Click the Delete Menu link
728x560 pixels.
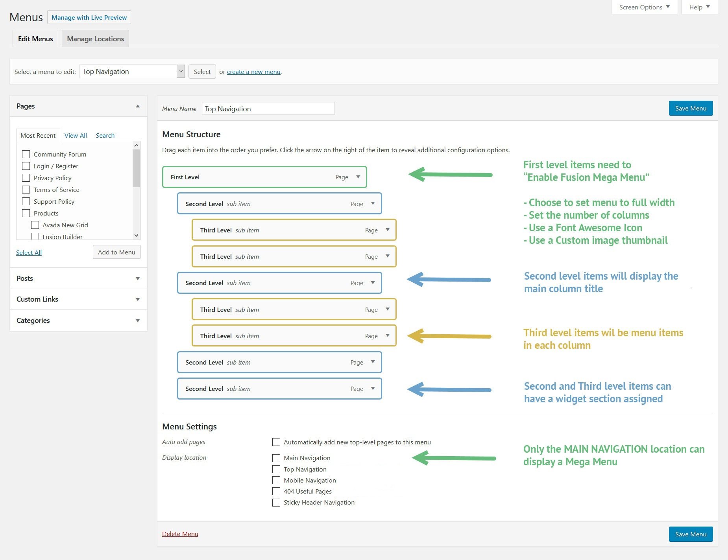click(x=180, y=534)
